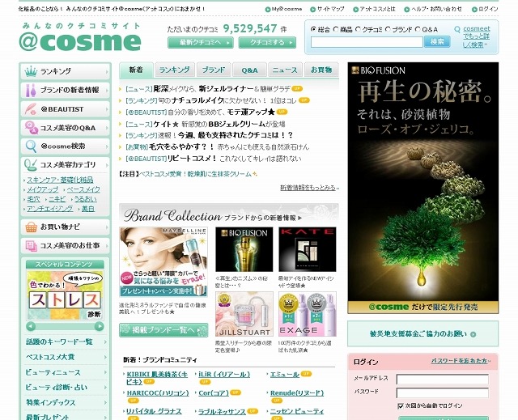This screenshot has width=518, height=420.
Task: Open the エミュール brand link
Action: (x=284, y=375)
